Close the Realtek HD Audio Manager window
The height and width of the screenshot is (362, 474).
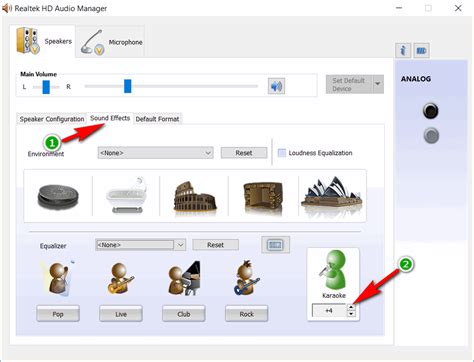coord(458,8)
